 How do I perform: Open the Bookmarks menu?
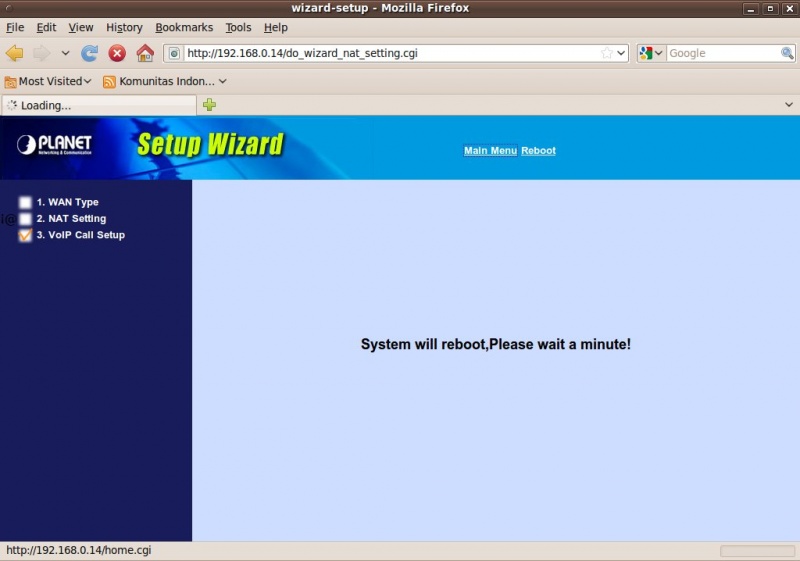coord(184,28)
